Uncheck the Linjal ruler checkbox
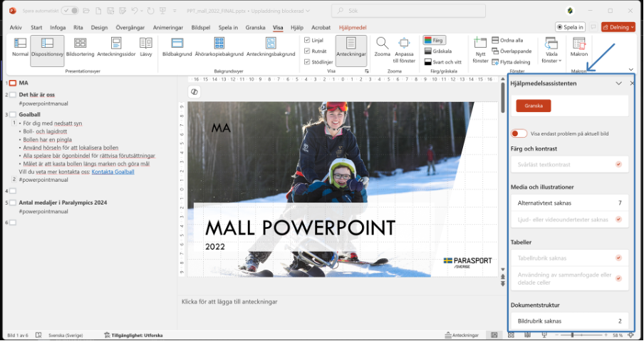Image resolution: width=644 pixels, height=341 pixels. click(307, 40)
